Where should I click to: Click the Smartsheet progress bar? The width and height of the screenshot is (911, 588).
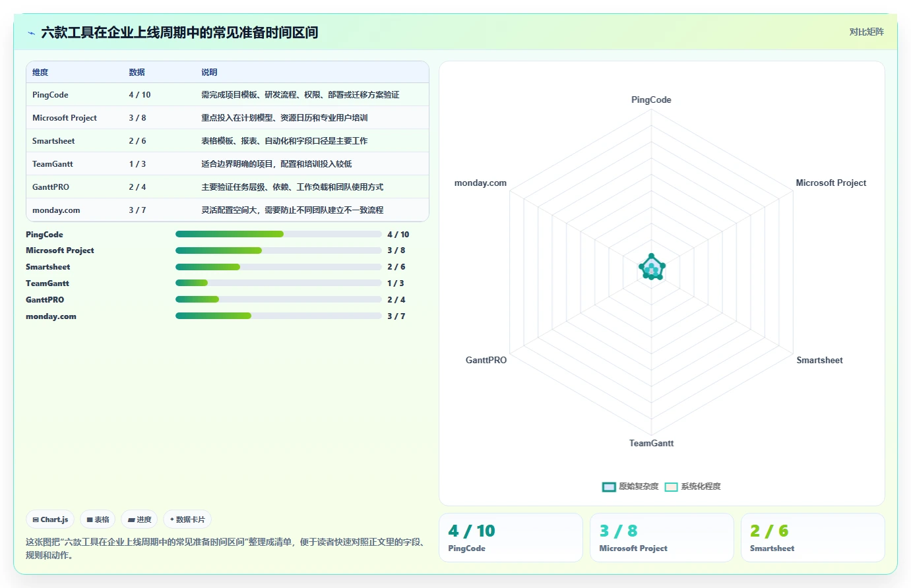pos(278,267)
